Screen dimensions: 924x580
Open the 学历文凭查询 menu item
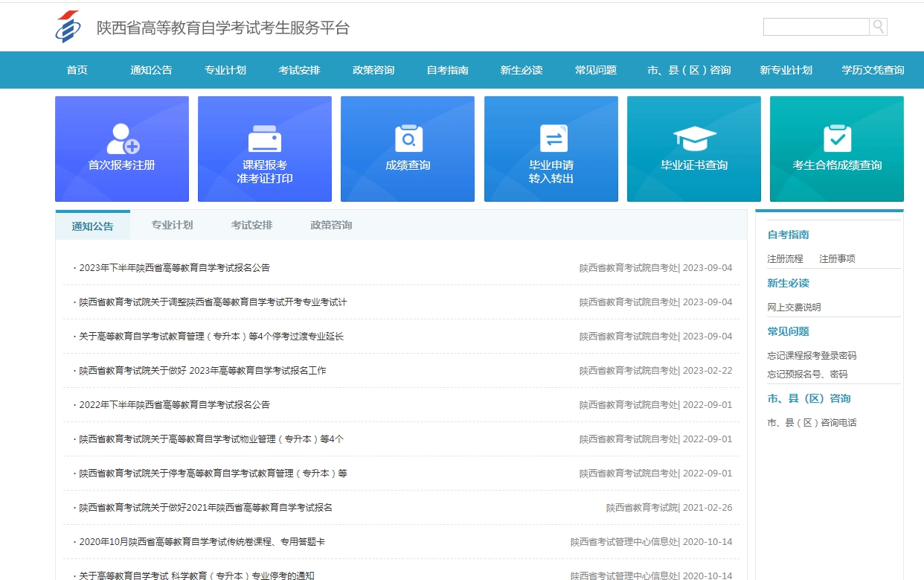pyautogui.click(x=872, y=69)
